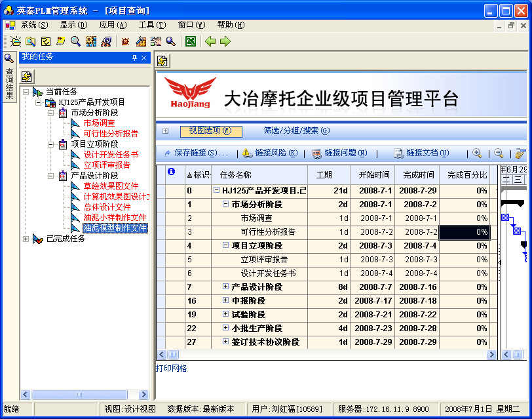The image size is (532, 419).
Task: Click the hand flowchart toolbar icon
Action: point(156,41)
